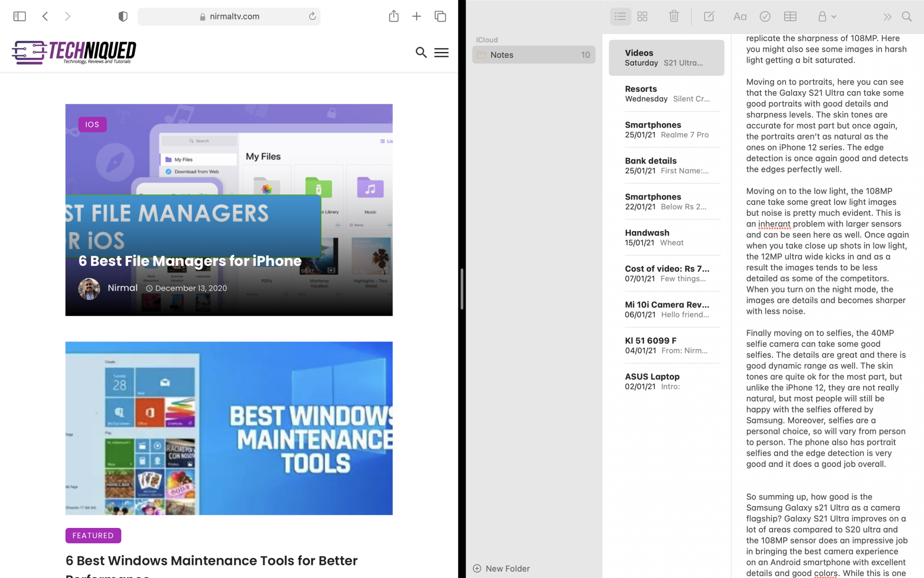924x578 pixels.
Task: Switch Notes to list view
Action: pos(620,17)
